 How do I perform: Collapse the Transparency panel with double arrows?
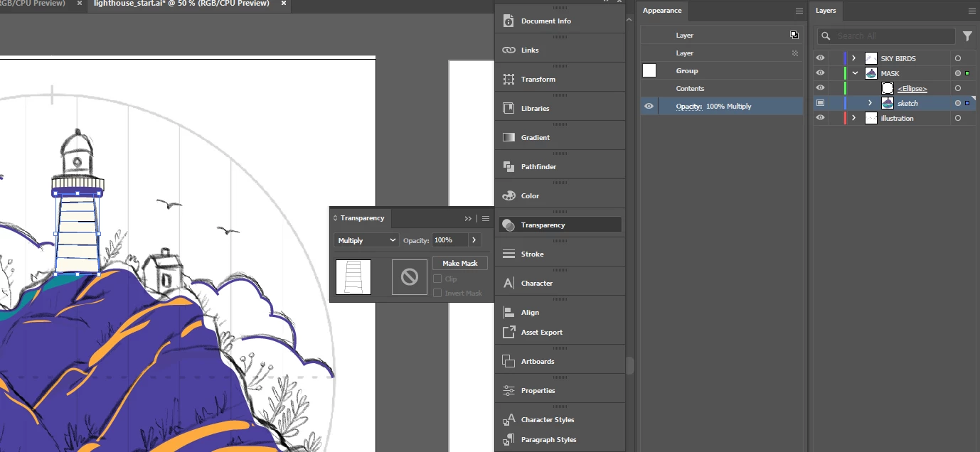(468, 219)
